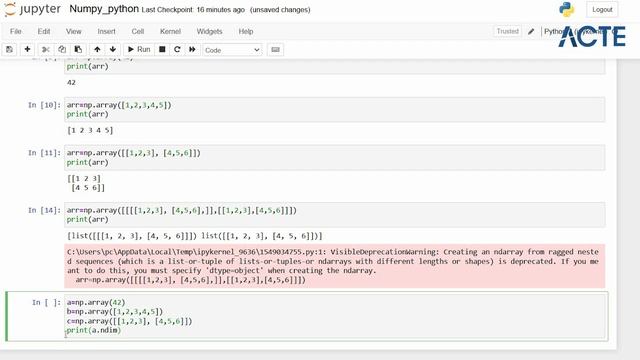Open the Insert menu
640x360 pixels.
106,31
